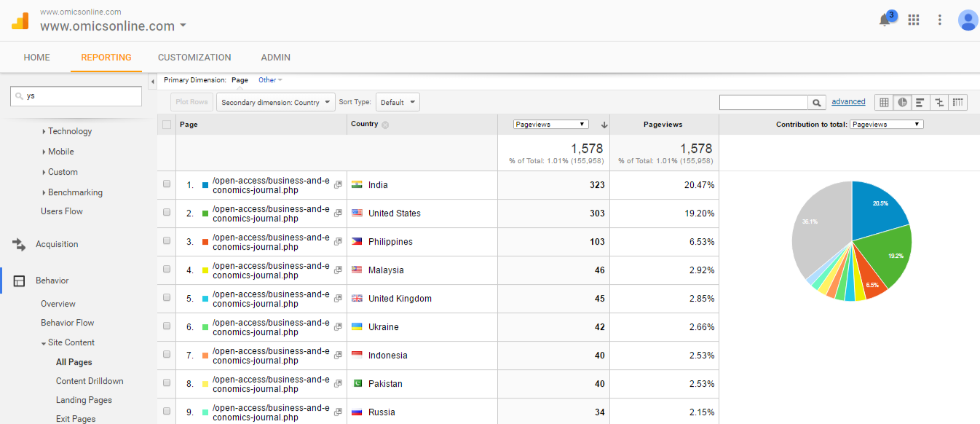980x424 pixels.
Task: Open Pakistan row page in new window
Action: tap(338, 384)
